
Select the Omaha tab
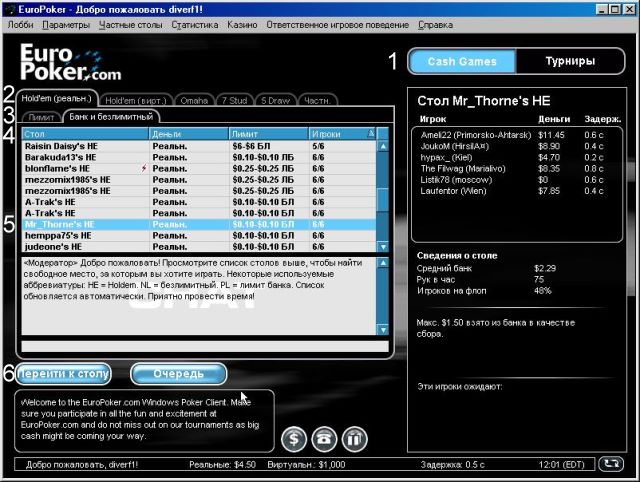click(194, 100)
